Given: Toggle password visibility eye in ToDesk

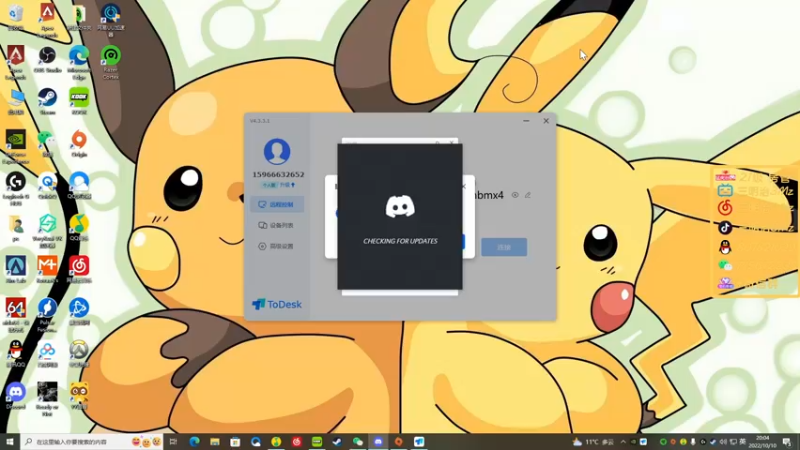Looking at the screenshot, I should click(x=515, y=195).
